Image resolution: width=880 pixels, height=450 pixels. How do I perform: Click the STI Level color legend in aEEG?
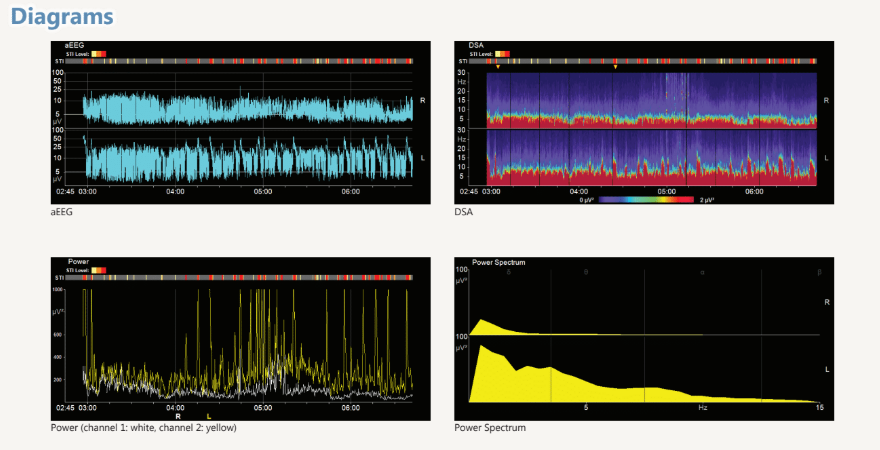(99, 53)
